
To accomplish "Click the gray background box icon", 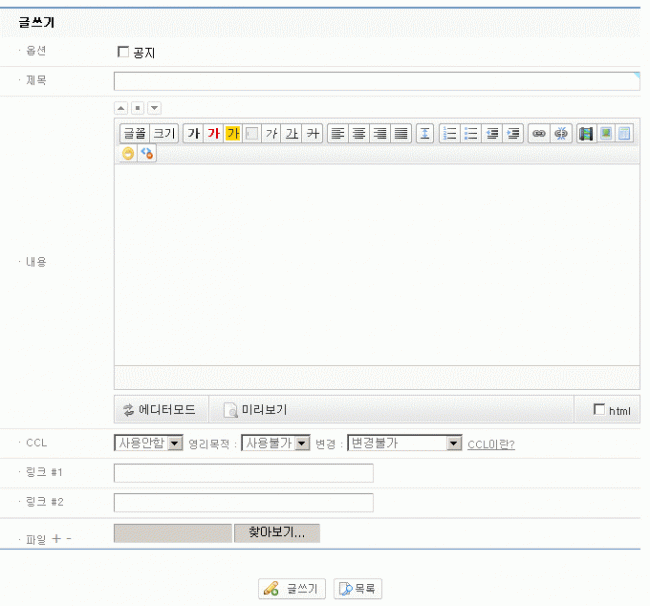I will tap(252, 133).
